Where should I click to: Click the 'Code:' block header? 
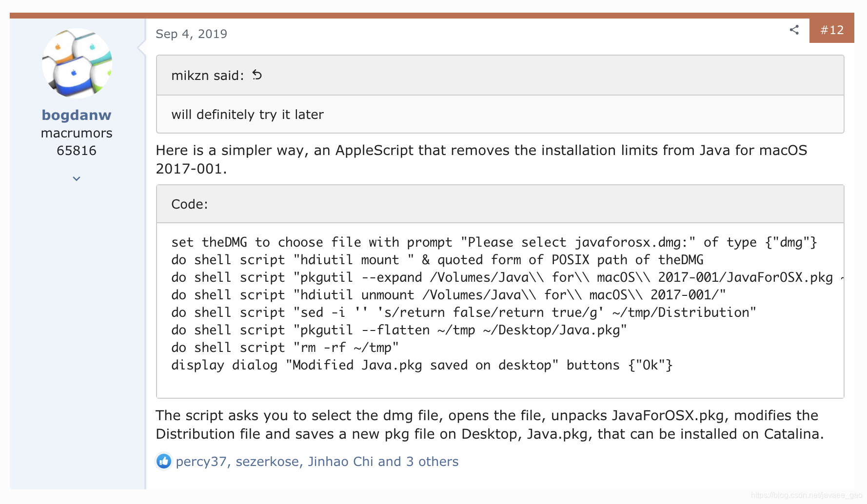tap(500, 204)
